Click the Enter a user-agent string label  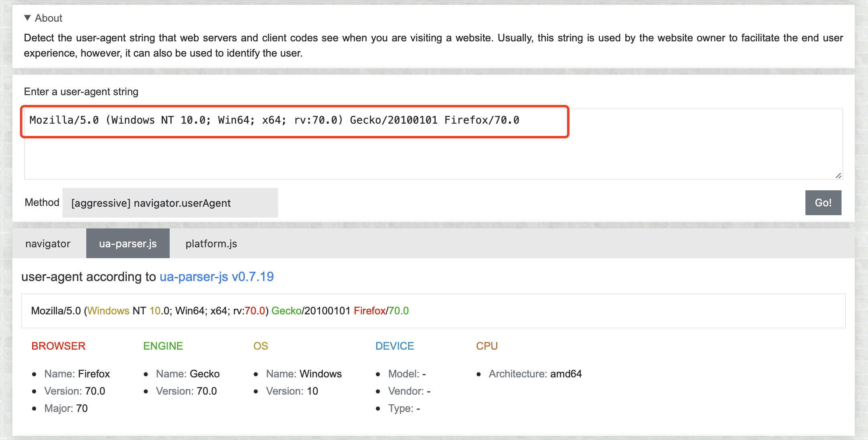click(81, 92)
